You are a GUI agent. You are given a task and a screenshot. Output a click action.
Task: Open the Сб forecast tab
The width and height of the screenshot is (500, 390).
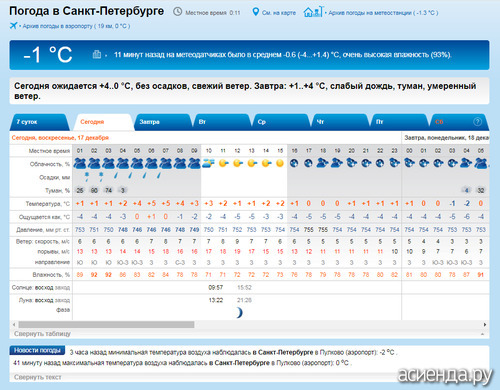pos(459,122)
